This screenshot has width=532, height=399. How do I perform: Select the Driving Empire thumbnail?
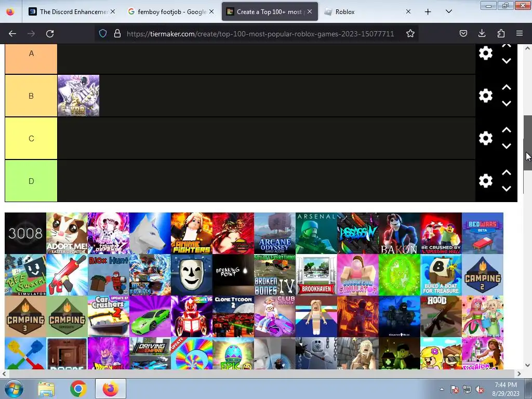click(150, 353)
